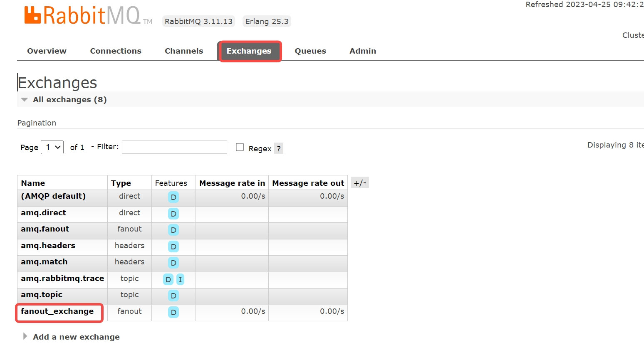Screen dimensions: 644x345
Task: Click the D badge for AMQP default
Action: point(173,197)
